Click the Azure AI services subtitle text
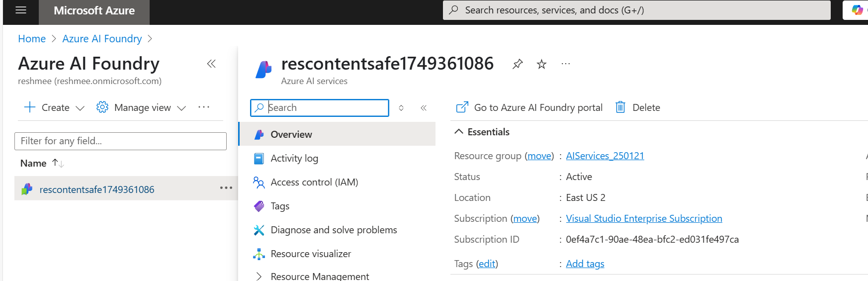Screen dimensions: 868x281 click(x=314, y=81)
